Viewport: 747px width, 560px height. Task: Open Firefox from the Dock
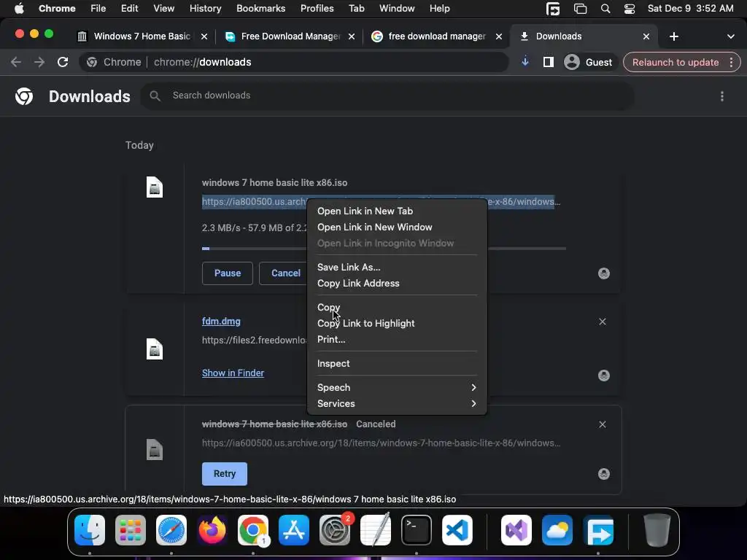[x=212, y=530]
